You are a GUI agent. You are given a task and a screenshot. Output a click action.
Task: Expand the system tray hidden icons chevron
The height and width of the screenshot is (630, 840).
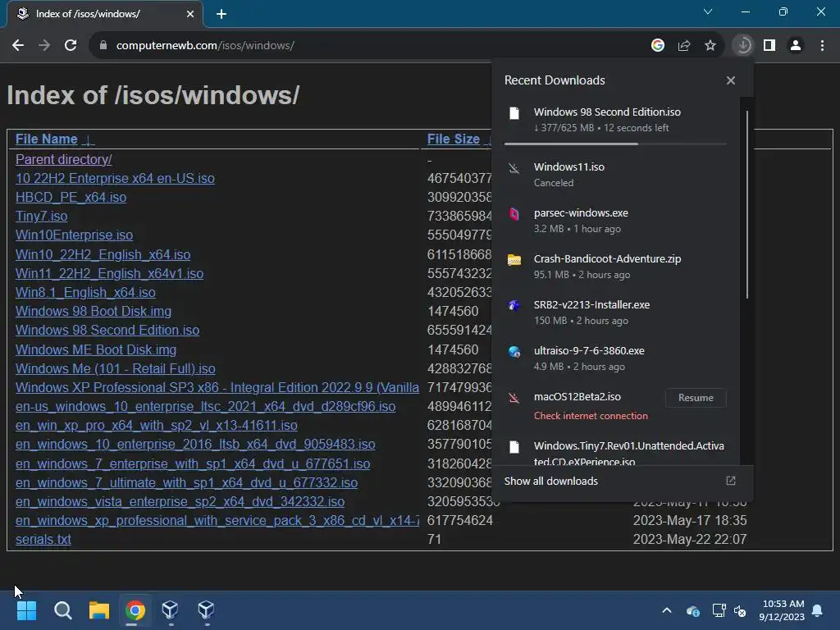click(x=667, y=610)
